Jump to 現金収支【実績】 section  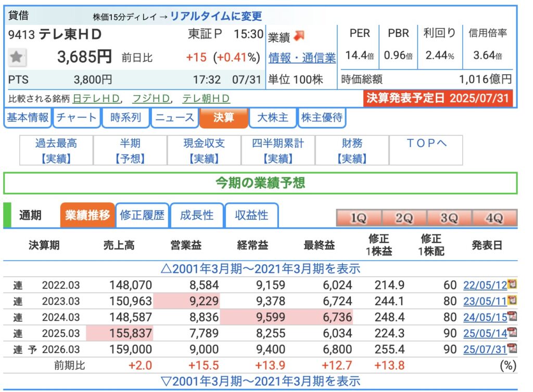point(204,150)
